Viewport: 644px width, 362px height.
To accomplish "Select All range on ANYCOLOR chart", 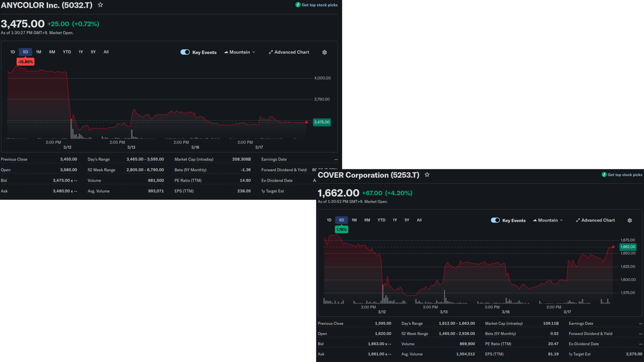I will coord(106,52).
